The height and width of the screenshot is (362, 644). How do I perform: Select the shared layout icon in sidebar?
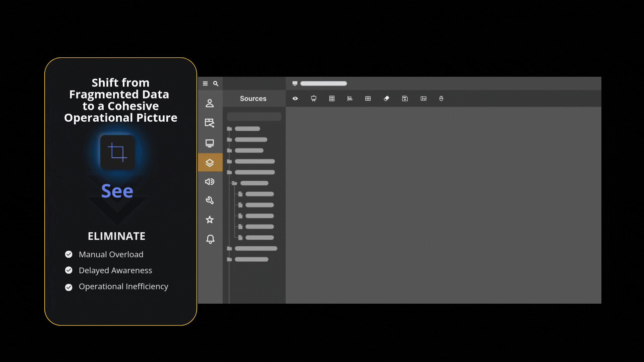pos(210,123)
